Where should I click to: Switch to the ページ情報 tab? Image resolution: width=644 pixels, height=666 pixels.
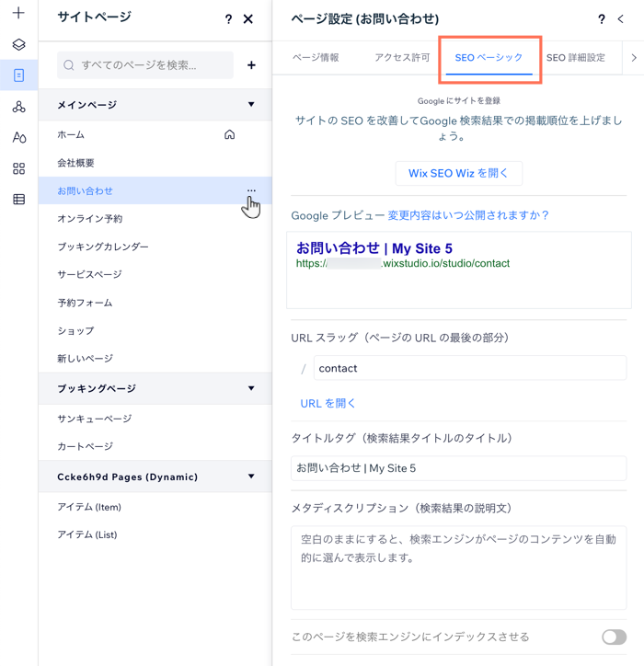[316, 57]
